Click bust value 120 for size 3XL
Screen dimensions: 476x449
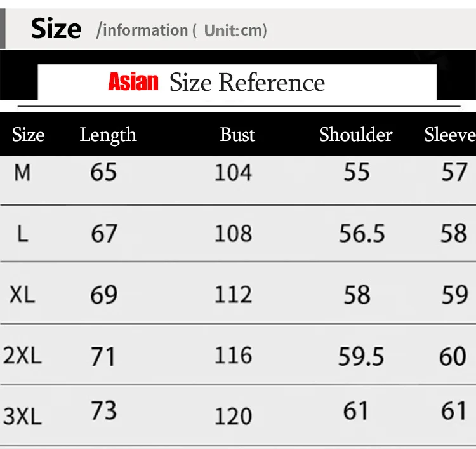click(233, 416)
